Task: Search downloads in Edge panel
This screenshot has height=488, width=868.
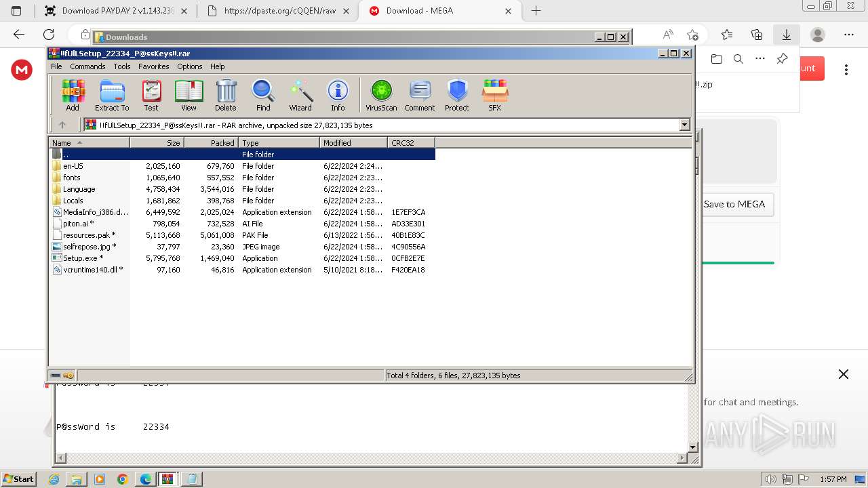Action: (x=738, y=59)
